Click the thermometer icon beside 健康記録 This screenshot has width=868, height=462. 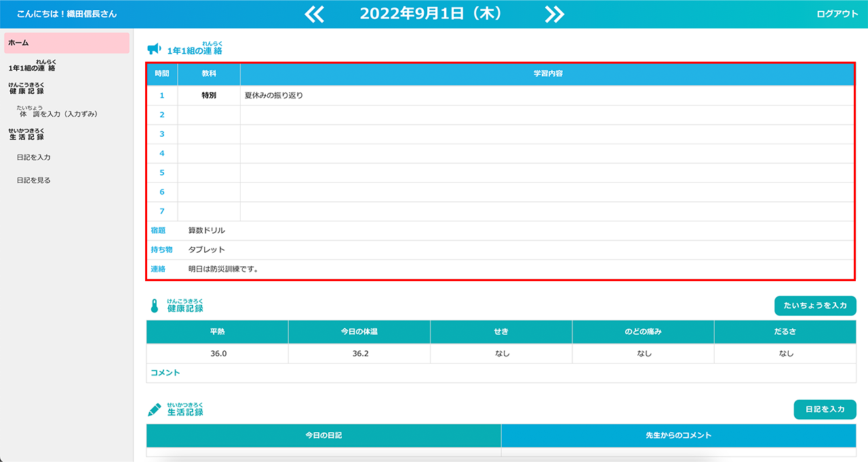[154, 306]
